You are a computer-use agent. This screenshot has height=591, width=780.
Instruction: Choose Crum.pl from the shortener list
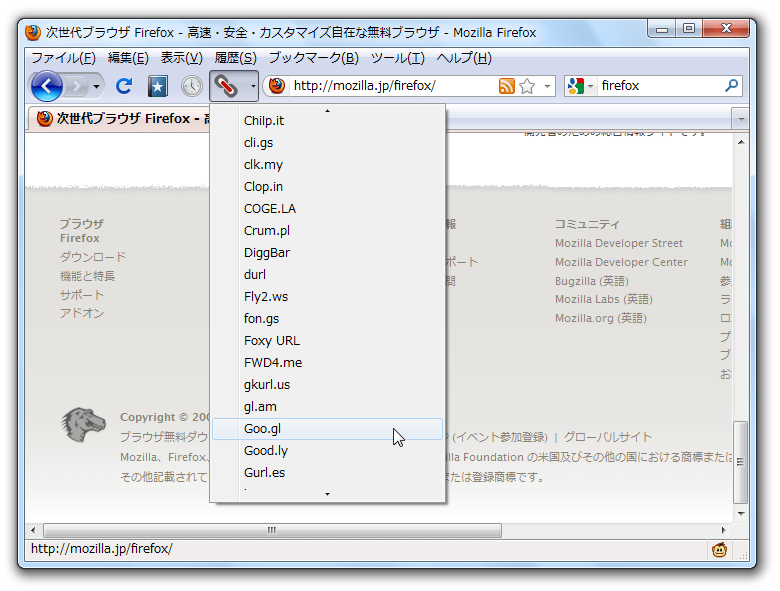[x=327, y=230]
